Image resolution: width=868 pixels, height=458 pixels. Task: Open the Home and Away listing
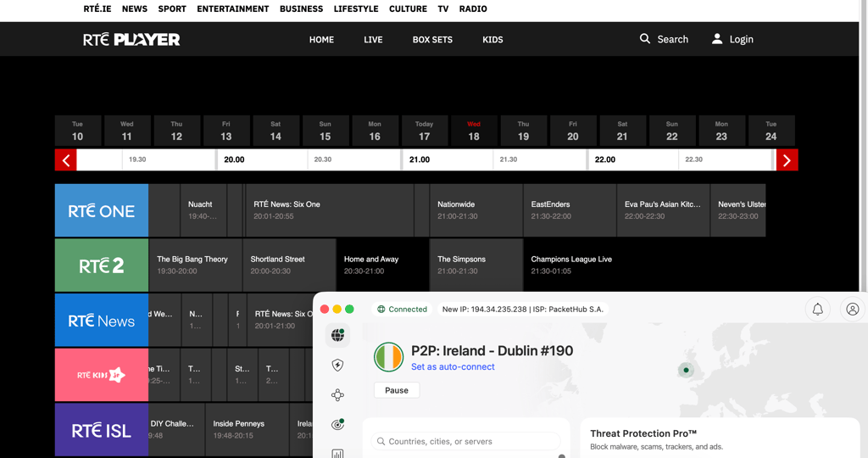(383, 265)
